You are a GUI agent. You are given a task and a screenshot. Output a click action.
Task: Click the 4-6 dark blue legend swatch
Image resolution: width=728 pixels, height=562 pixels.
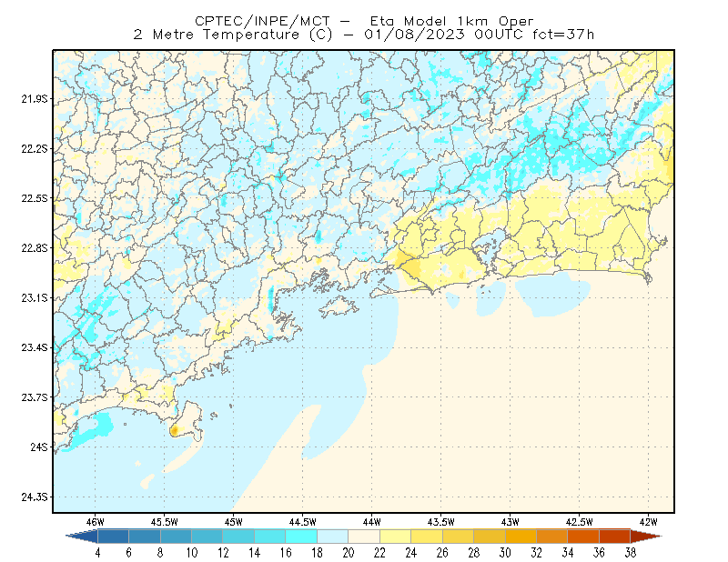[x=113, y=537]
